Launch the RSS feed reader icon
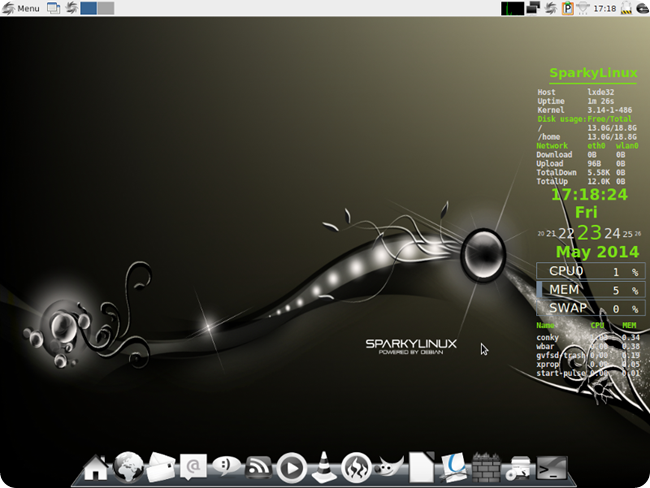Screen dimensions: 650x488 click(x=259, y=468)
